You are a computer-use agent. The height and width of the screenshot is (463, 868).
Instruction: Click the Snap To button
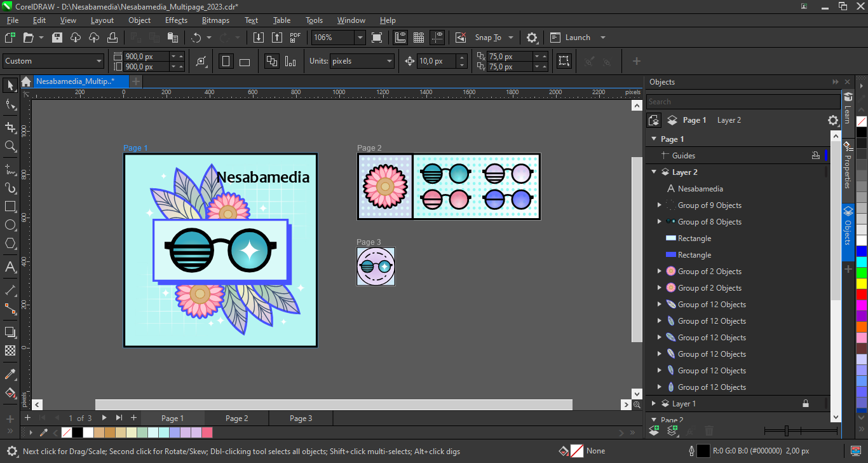click(488, 38)
